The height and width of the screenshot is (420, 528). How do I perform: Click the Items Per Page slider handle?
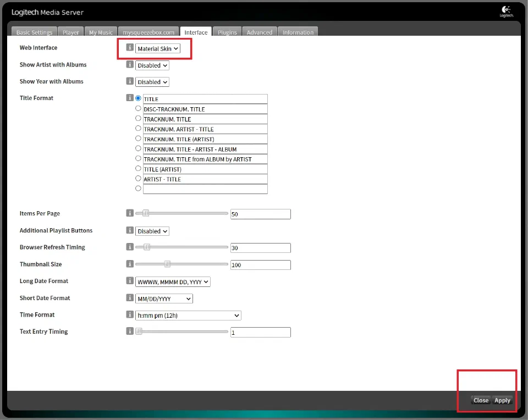point(145,213)
